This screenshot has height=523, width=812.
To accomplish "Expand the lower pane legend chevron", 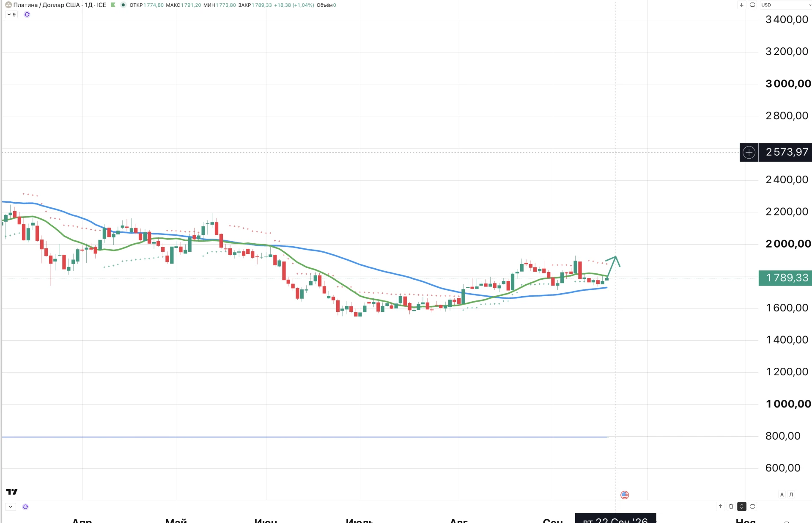I will pyautogui.click(x=11, y=507).
